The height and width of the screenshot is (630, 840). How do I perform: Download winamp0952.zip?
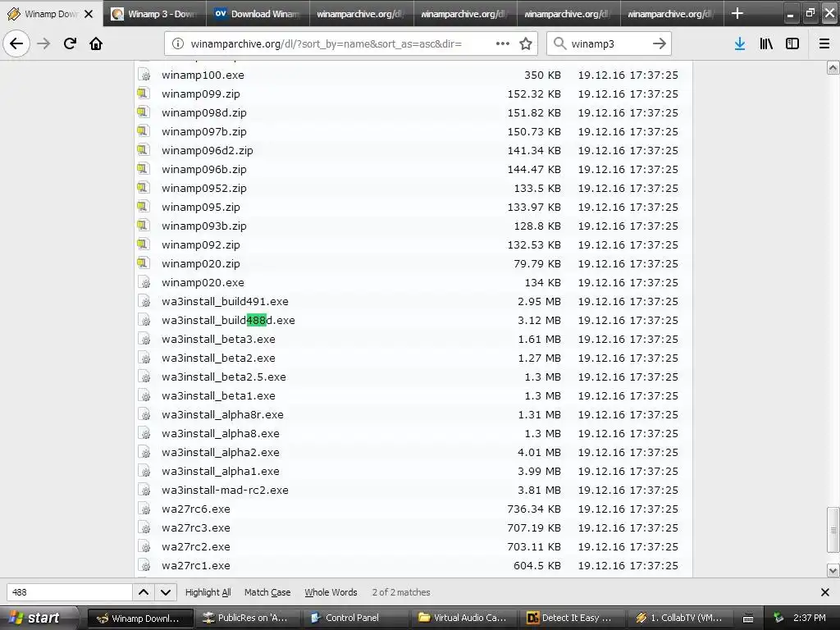[x=204, y=188]
